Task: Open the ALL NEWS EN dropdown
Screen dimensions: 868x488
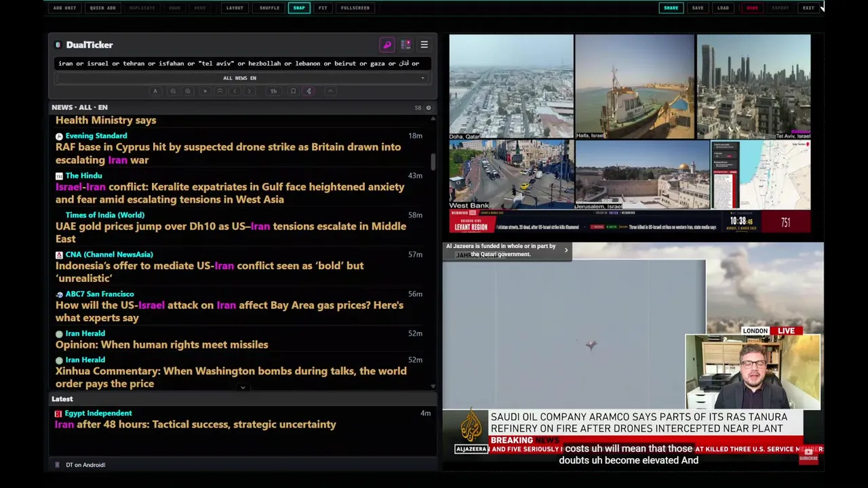Action: click(242, 78)
